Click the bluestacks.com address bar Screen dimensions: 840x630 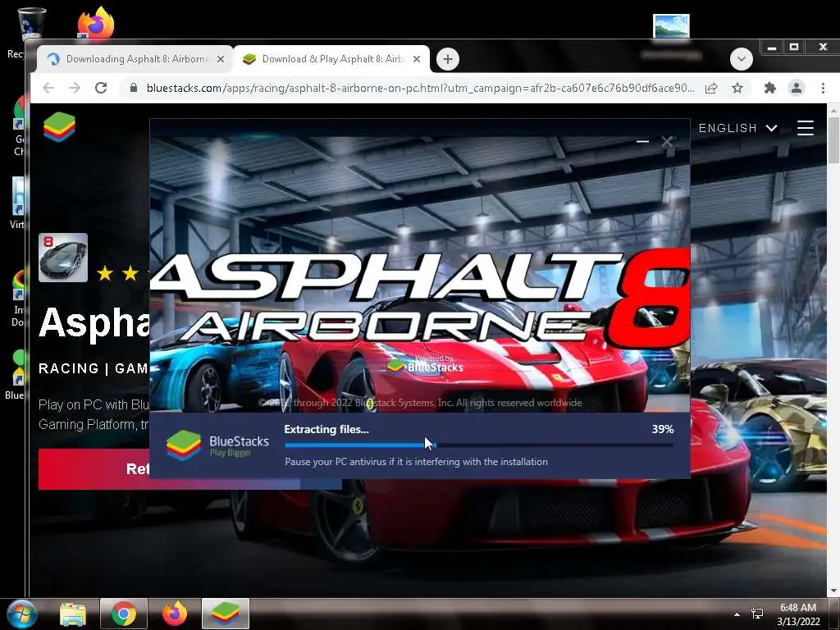pyautogui.click(x=421, y=88)
